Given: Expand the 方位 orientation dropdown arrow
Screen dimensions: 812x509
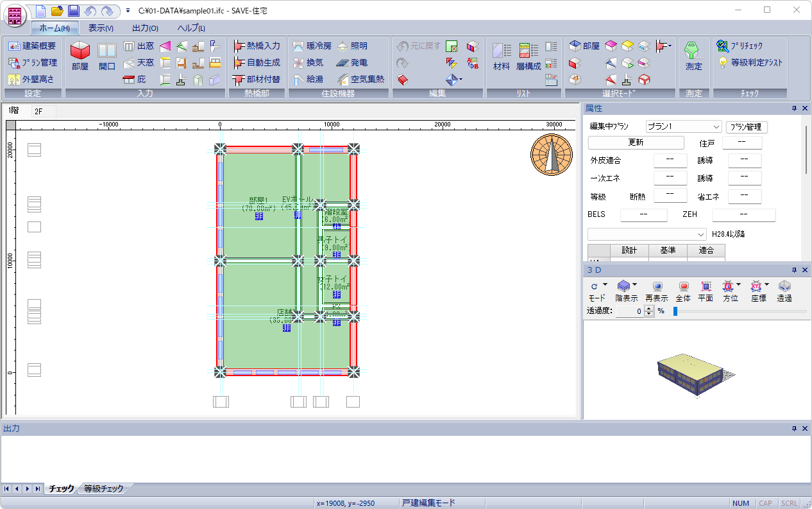Looking at the screenshot, I should pyautogui.click(x=740, y=285).
